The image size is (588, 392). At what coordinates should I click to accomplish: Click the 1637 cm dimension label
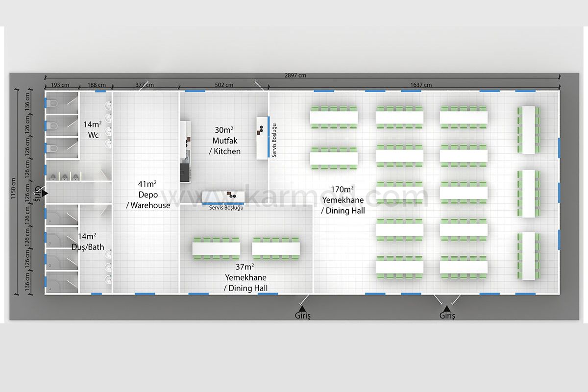coord(421,85)
